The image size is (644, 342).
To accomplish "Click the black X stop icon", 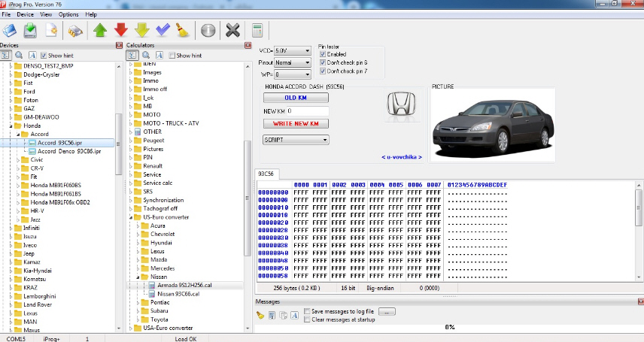I will (x=232, y=31).
